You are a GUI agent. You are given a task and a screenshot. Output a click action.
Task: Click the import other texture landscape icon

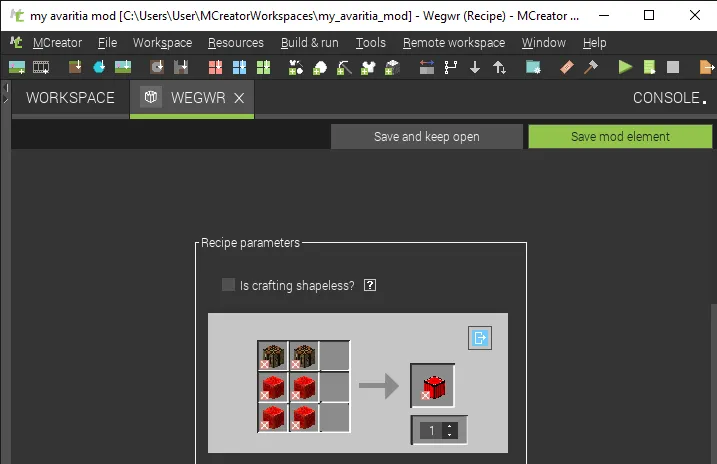pyautogui.click(x=123, y=68)
